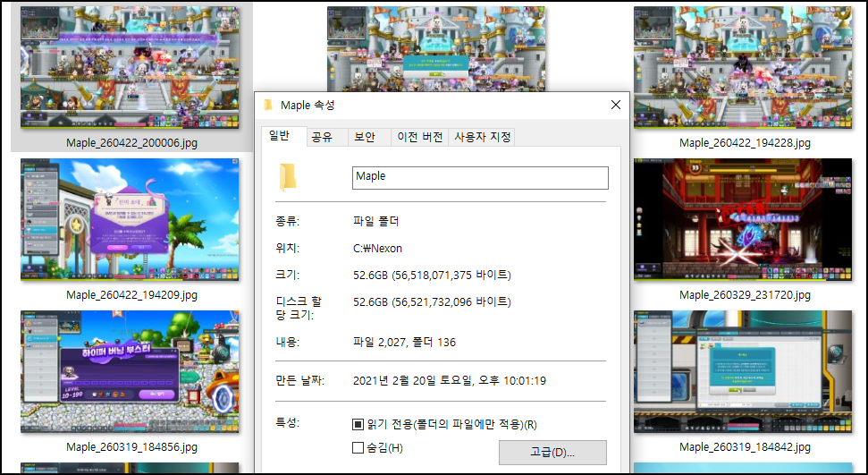This screenshot has height=475, width=868.
Task: Click file name Maple_260319_184856.jpg
Action: (131, 446)
